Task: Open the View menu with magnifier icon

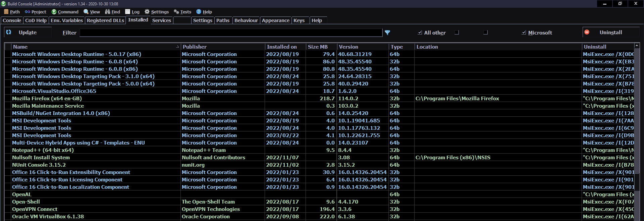Action: [x=92, y=12]
